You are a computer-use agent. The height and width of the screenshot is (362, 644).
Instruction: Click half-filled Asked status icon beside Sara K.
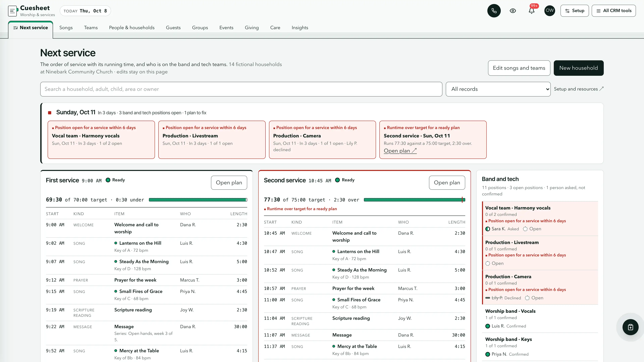pos(488,229)
